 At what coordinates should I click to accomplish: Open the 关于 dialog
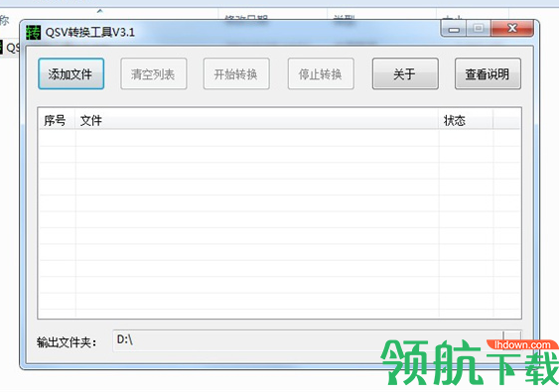pyautogui.click(x=405, y=73)
